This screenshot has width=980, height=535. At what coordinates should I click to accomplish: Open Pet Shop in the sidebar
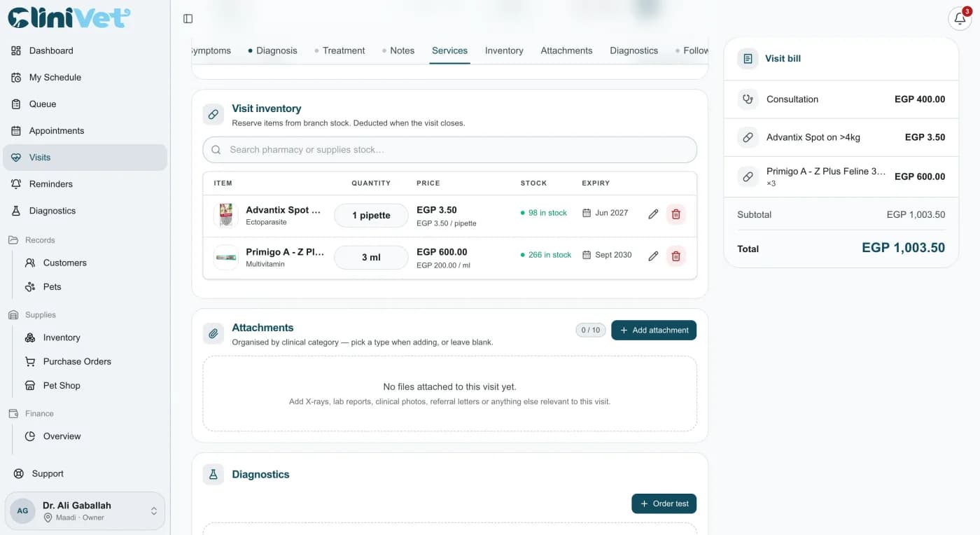92,385
